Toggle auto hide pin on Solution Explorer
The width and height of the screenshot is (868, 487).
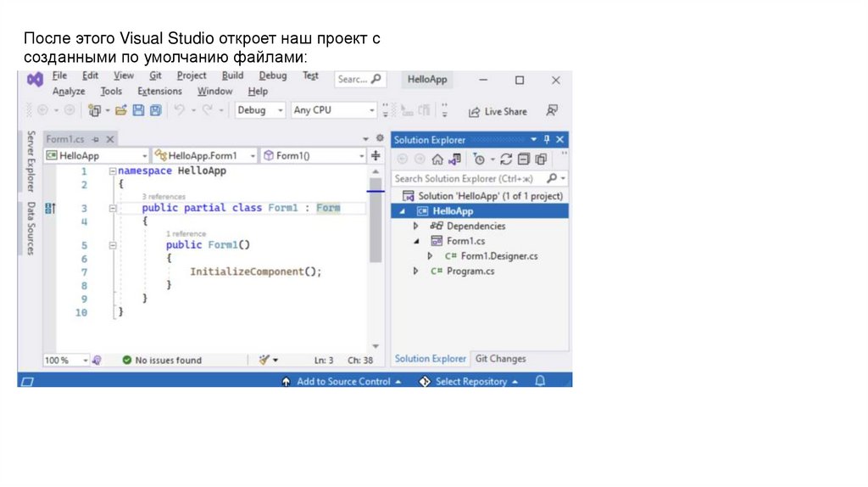[x=547, y=140]
